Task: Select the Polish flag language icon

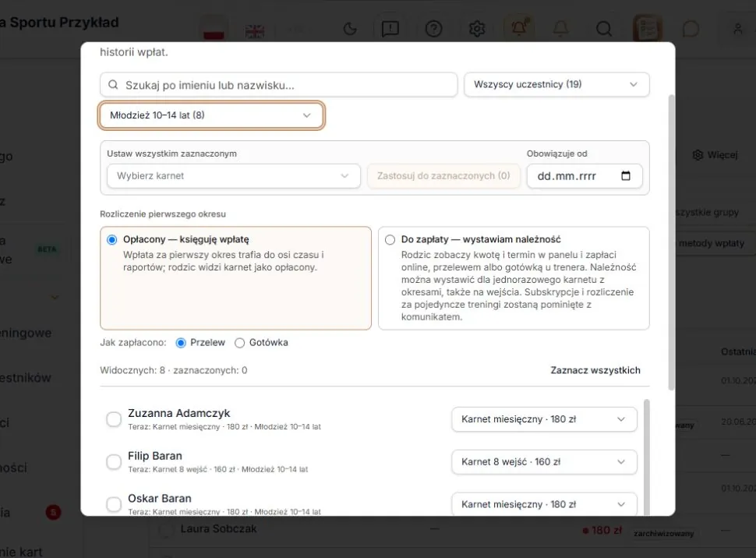Action: pyautogui.click(x=214, y=30)
